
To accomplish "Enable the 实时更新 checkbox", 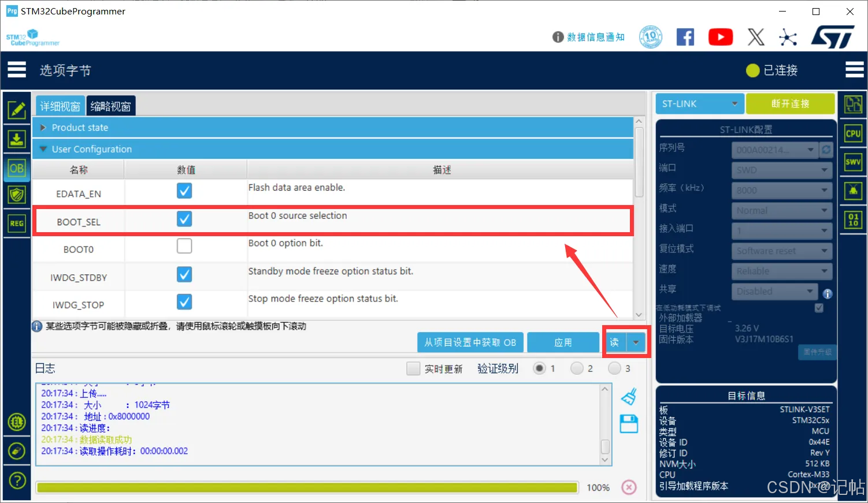I will tap(413, 368).
